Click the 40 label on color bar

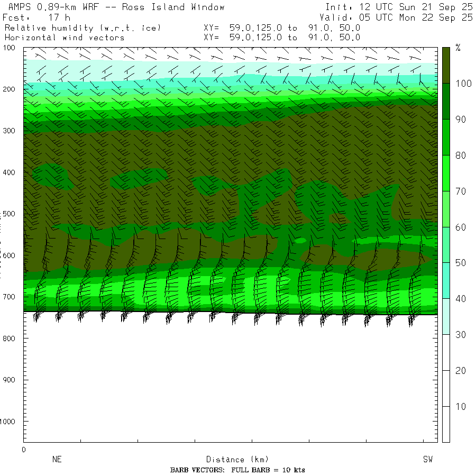(461, 299)
